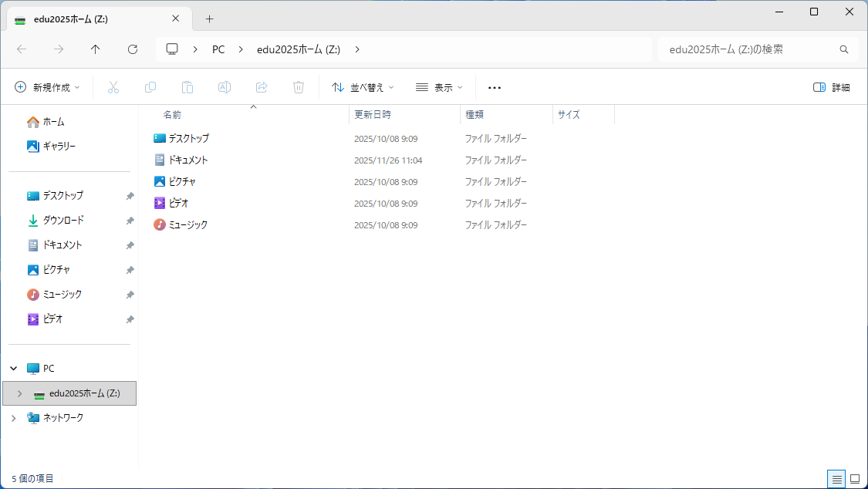Click the 新規作成 button

(x=47, y=87)
